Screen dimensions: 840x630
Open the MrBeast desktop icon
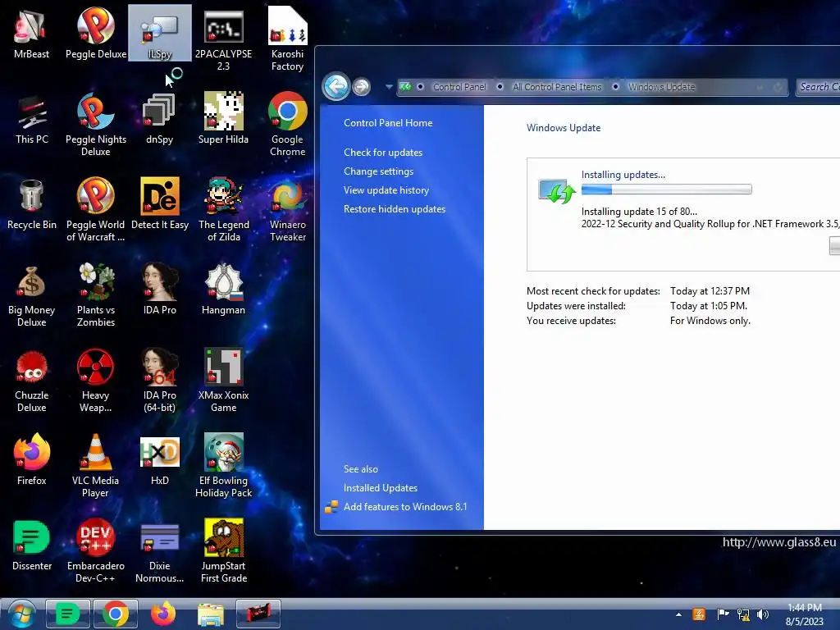[31, 33]
